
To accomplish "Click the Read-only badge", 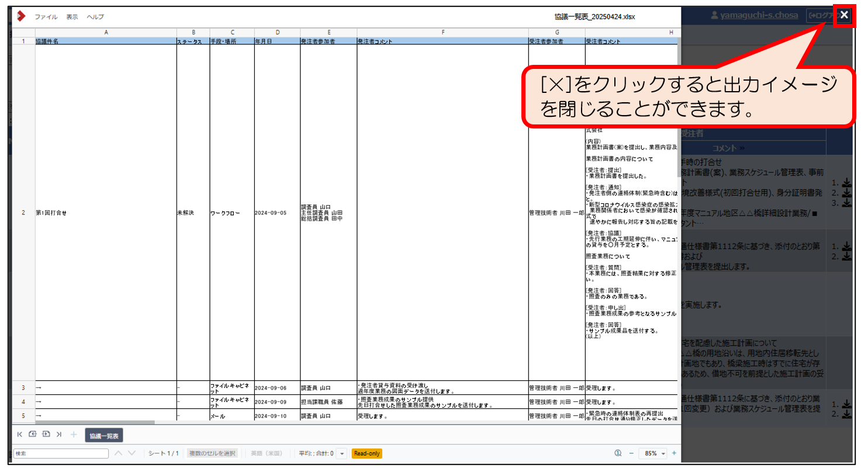I will (x=367, y=453).
